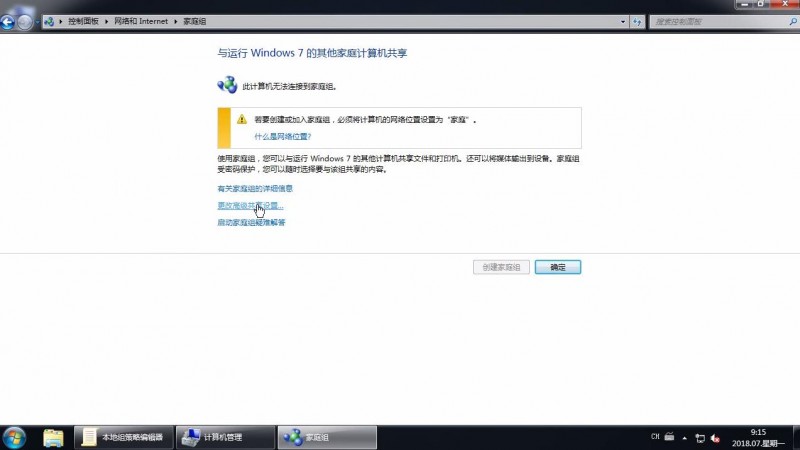The width and height of the screenshot is (800, 450).
Task: Show hidden tray icons arrow
Action: [x=684, y=438]
